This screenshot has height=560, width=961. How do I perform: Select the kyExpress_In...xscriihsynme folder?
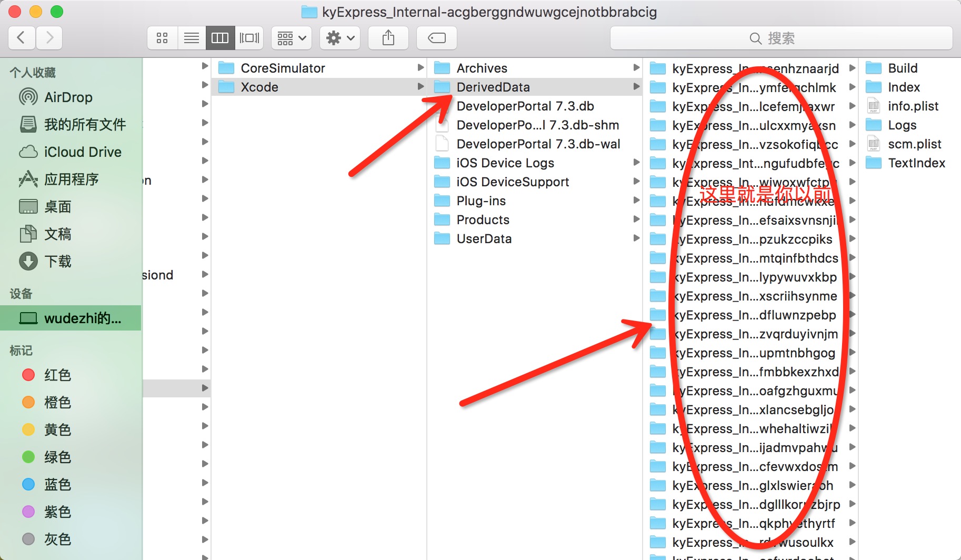point(750,296)
